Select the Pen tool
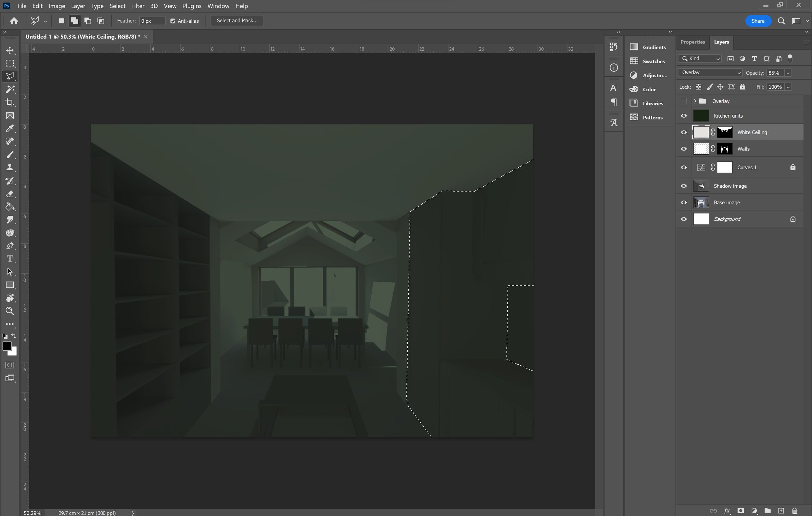This screenshot has height=516, width=812. click(10, 246)
